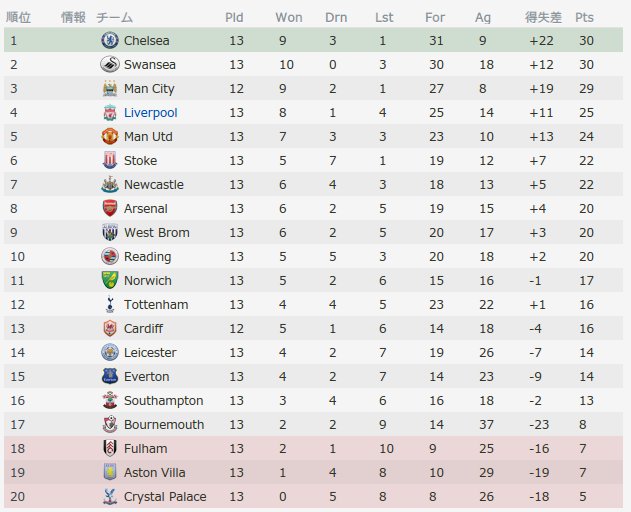Image resolution: width=631 pixels, height=512 pixels.
Task: Click the Newcastle team name
Action: pyautogui.click(x=154, y=185)
